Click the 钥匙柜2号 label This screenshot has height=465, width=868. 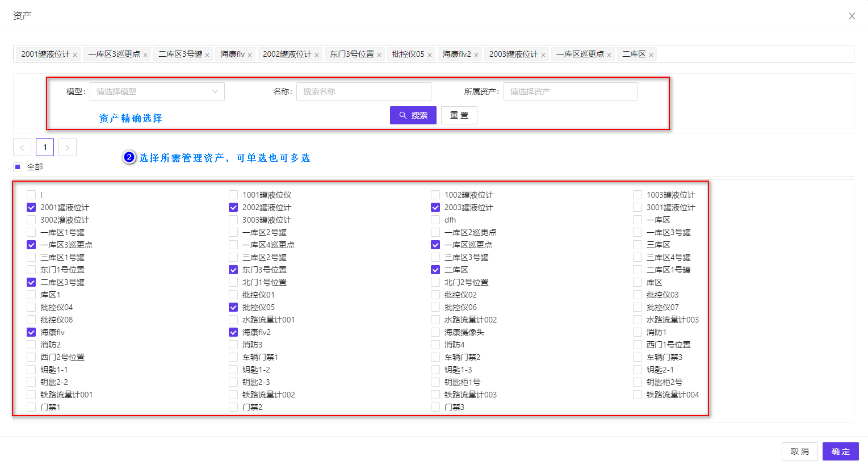tap(665, 382)
